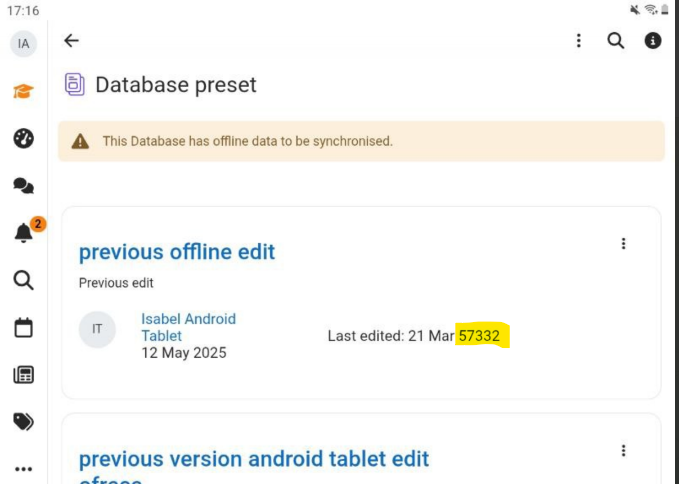Screen dimensions: 679x484
Task: Open 'previous offline edit' entry actions menu
Action: pyautogui.click(x=624, y=244)
